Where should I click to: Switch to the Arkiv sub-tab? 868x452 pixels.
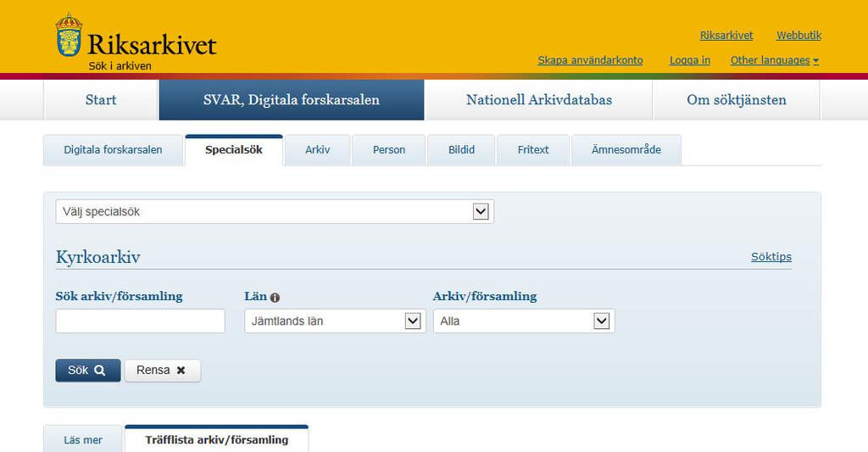(317, 149)
